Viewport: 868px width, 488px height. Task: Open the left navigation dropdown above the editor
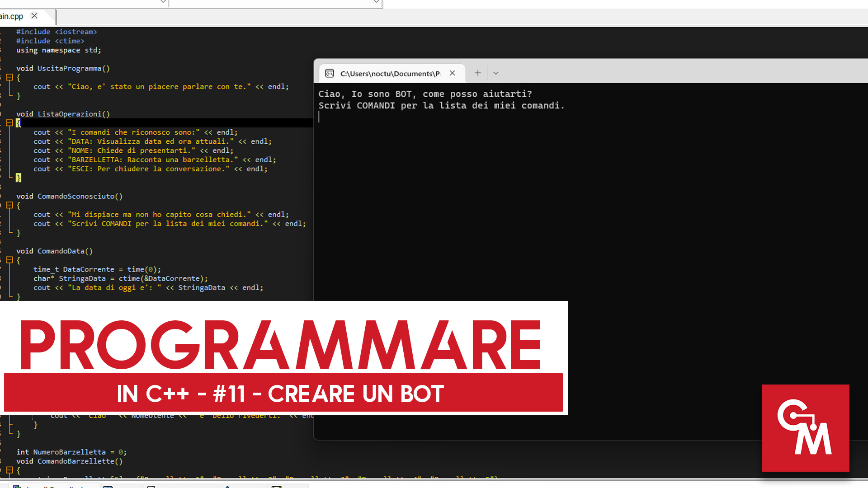163,2
